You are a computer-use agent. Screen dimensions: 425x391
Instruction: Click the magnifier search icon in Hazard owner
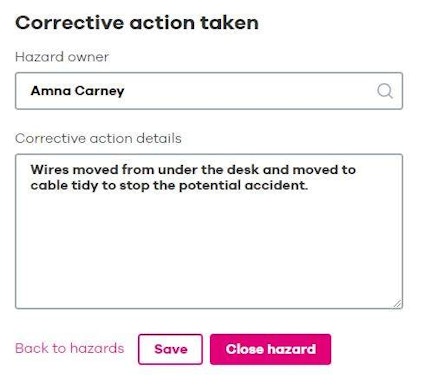[x=385, y=91]
